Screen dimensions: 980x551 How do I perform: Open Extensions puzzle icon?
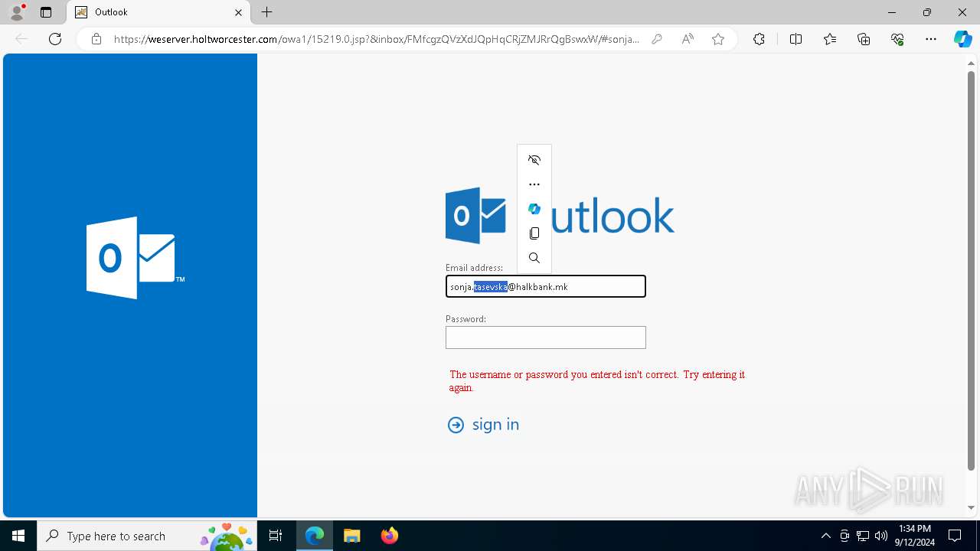coord(759,39)
